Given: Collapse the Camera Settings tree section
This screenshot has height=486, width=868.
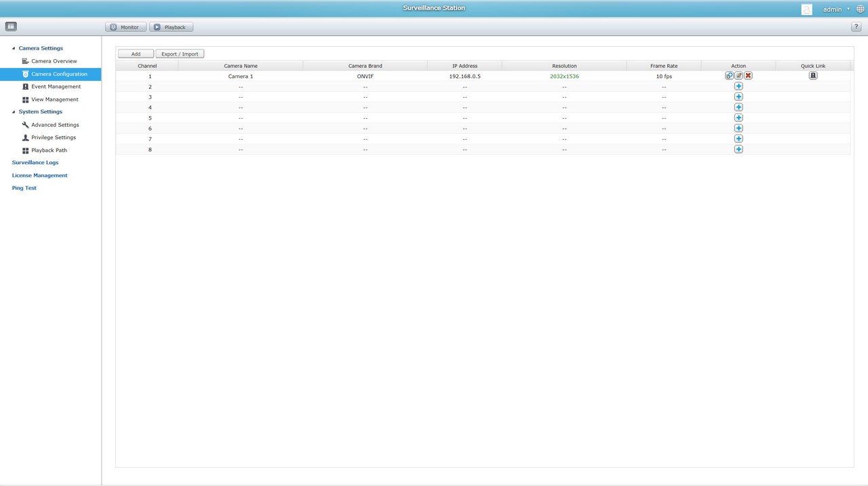Looking at the screenshot, I should coord(14,48).
